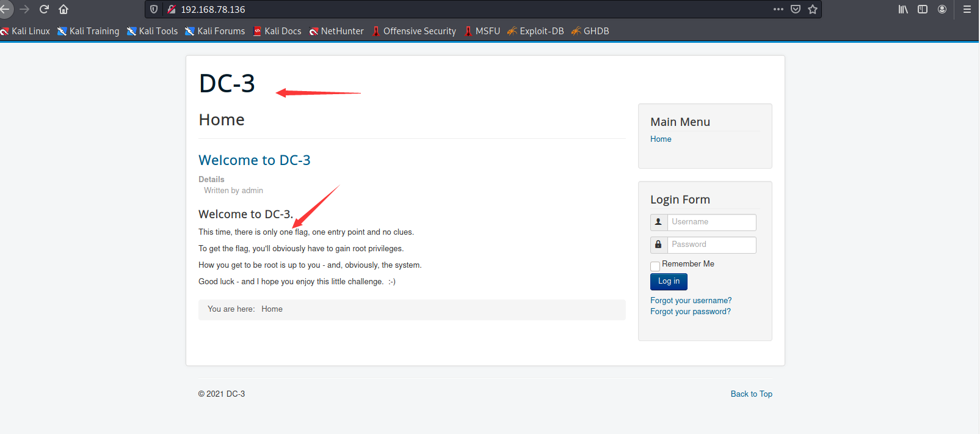Click the '© 2021 DC-3' footer text
Viewport: 980px width, 434px height.
(x=222, y=394)
